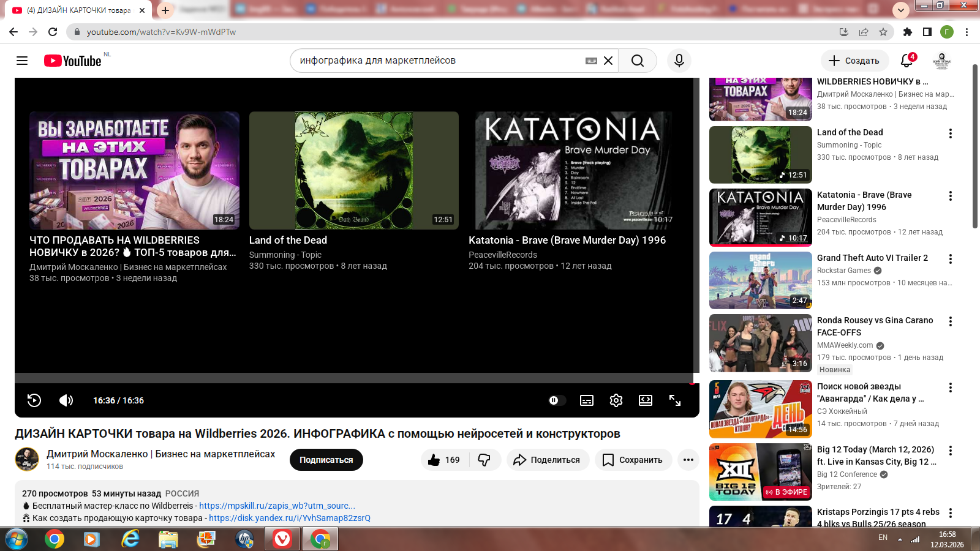
Task: Click the EN language indicator in tray
Action: (x=883, y=538)
